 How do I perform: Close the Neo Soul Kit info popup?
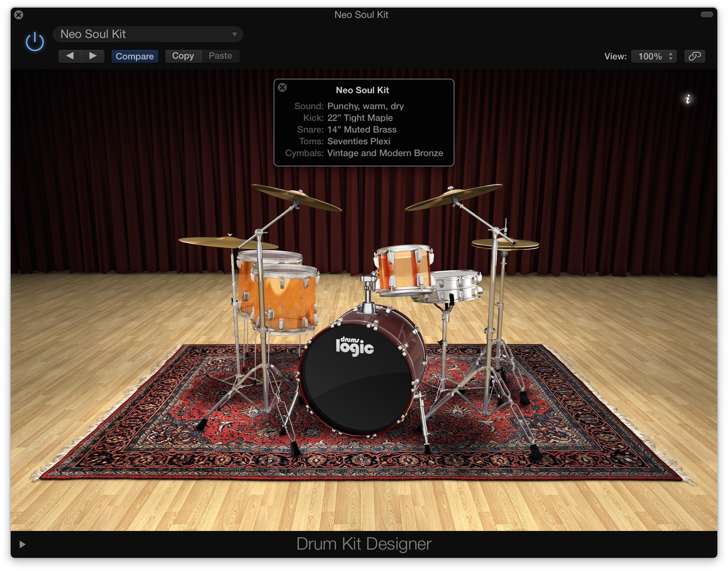click(282, 87)
